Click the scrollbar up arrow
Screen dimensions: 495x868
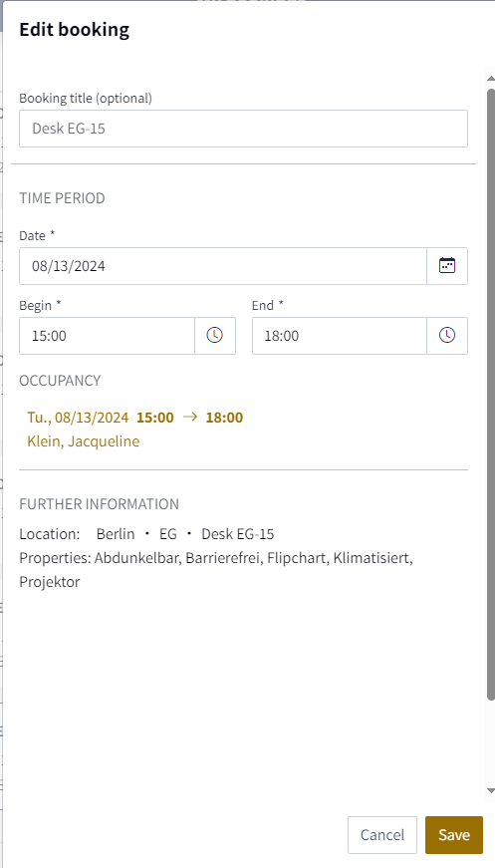[490, 79]
